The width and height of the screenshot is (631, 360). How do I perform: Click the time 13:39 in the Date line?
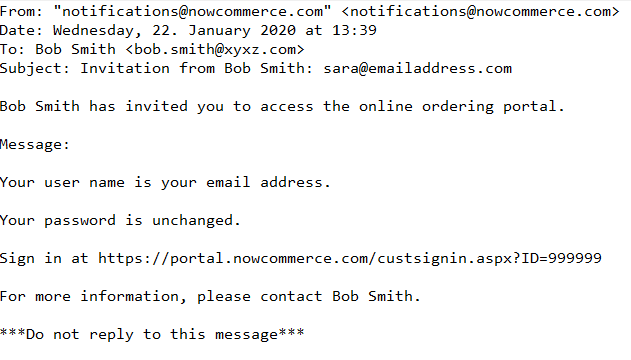click(x=354, y=31)
